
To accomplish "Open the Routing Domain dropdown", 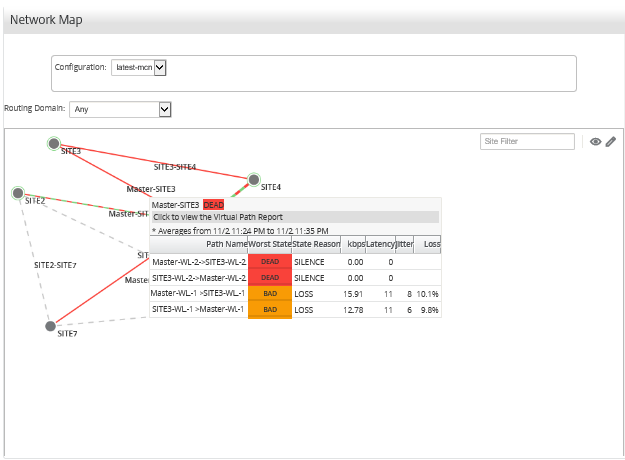I will tap(120, 109).
